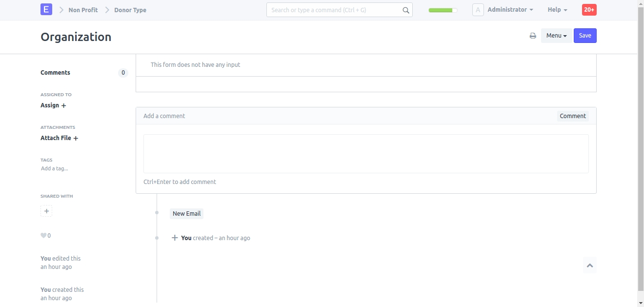This screenshot has height=307, width=644.
Task: Click the print icon
Action: click(x=533, y=36)
